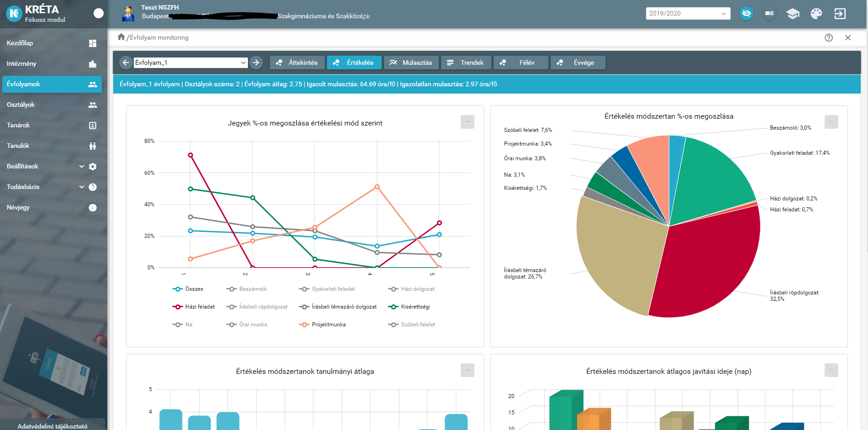
Task: Click the KRÉTA logo icon
Action: [14, 14]
